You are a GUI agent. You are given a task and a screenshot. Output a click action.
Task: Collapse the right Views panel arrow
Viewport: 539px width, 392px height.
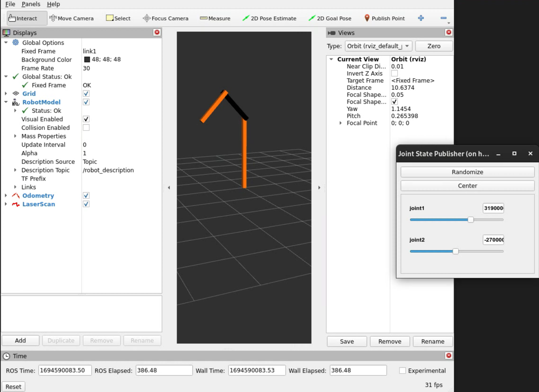coord(319,188)
